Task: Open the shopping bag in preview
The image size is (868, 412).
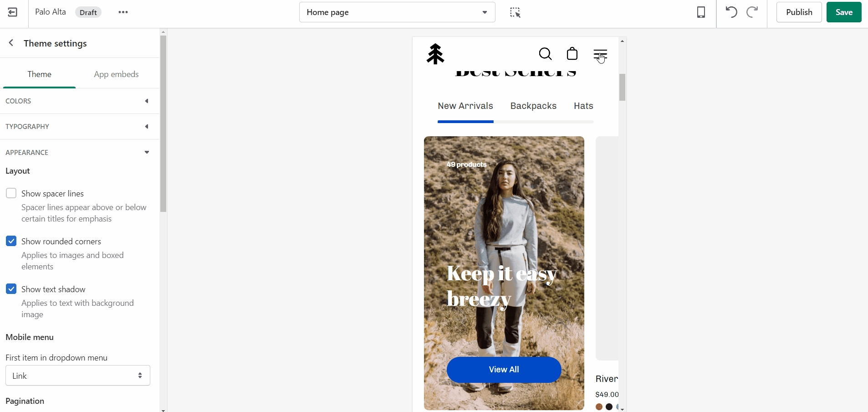Action: [572, 54]
